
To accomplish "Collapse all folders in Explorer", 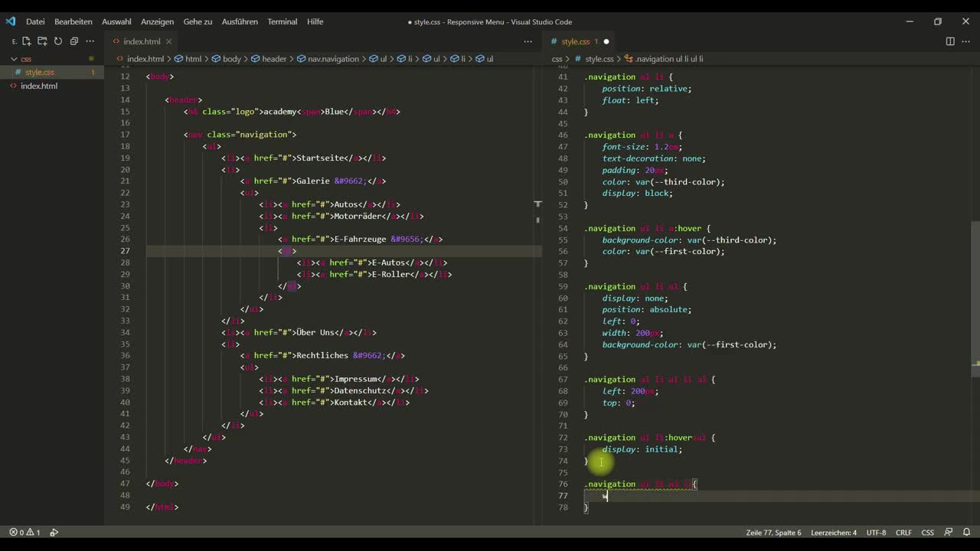I will pos(74,41).
